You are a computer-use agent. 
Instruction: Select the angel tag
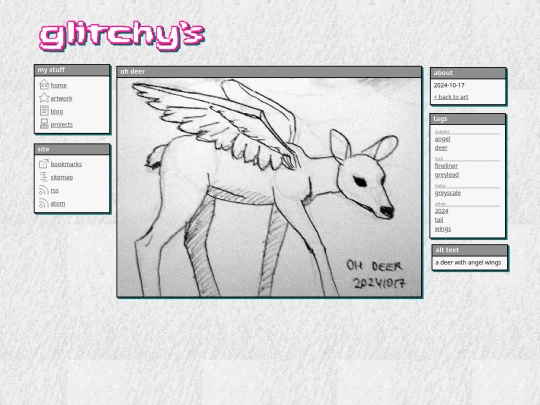(x=442, y=139)
